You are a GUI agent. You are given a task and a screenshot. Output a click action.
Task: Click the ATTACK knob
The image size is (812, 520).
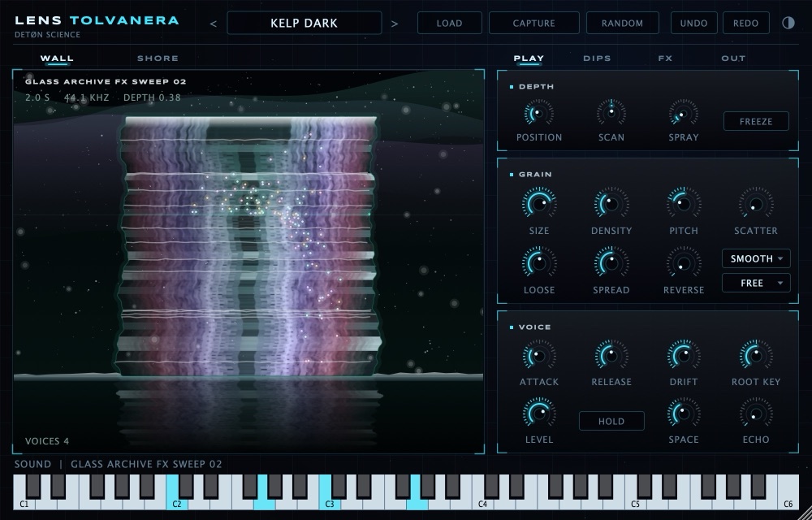click(x=539, y=355)
